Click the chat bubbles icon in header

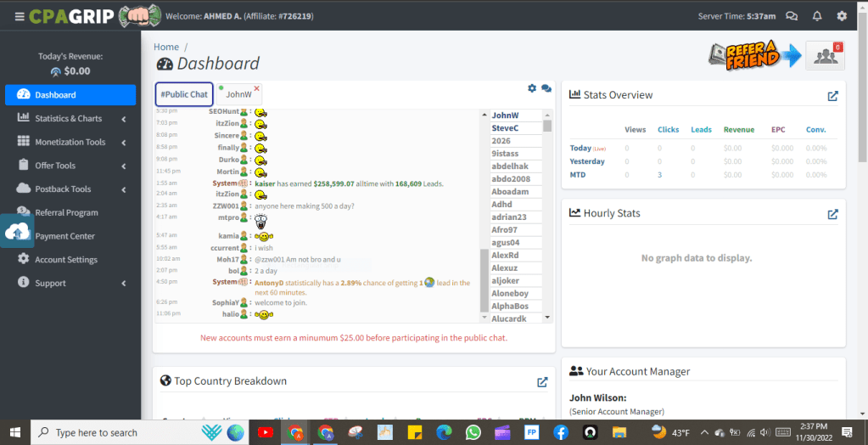point(792,16)
